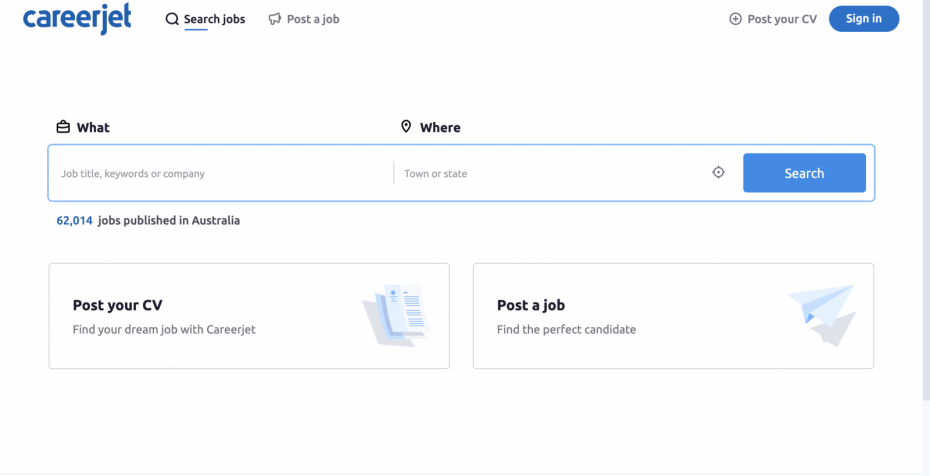Image resolution: width=930 pixels, height=476 pixels.
Task: Focus the Town or state field
Action: pyautogui.click(x=555, y=174)
